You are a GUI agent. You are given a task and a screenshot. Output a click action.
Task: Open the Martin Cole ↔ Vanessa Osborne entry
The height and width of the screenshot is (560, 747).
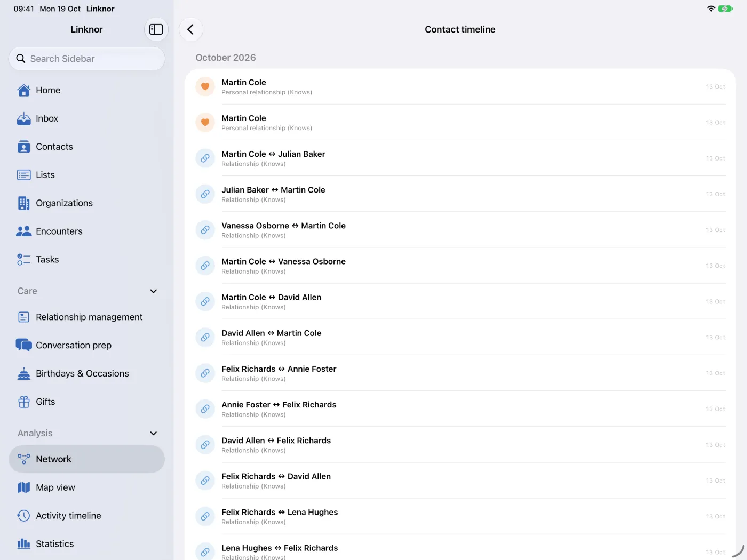[x=460, y=266]
